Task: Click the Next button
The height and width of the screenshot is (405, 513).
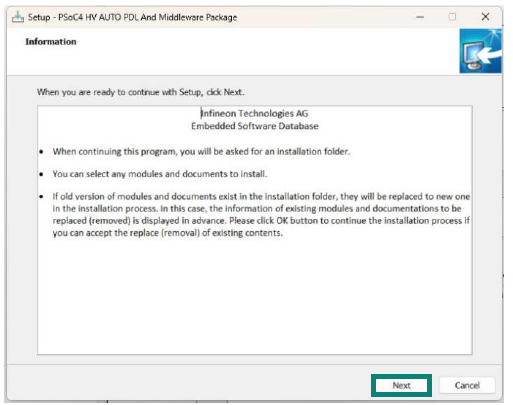Action: pos(401,385)
